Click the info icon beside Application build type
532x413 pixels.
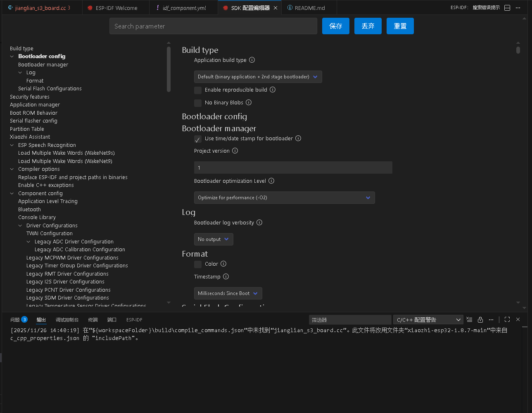click(252, 60)
